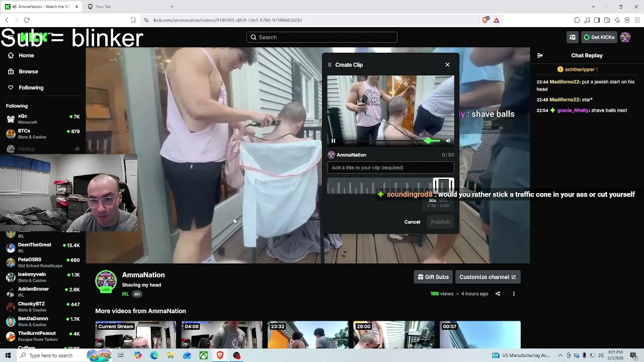Open the BTCs channel in Following list

coord(43,134)
